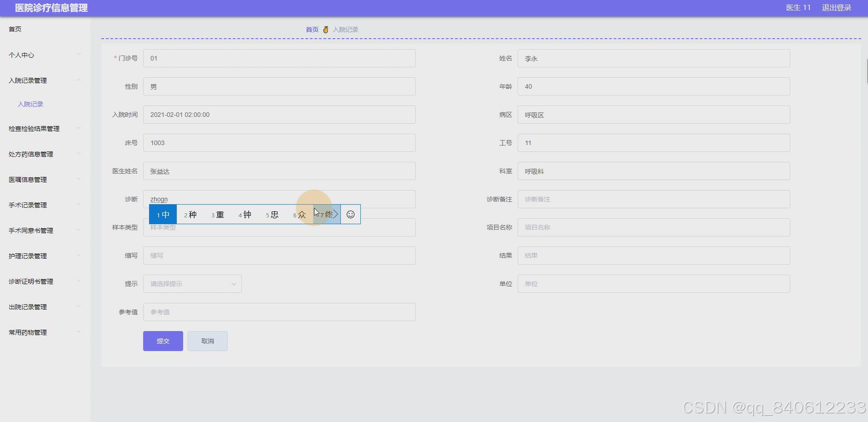Select candidate 6 众
868x422 pixels.
pos(299,215)
